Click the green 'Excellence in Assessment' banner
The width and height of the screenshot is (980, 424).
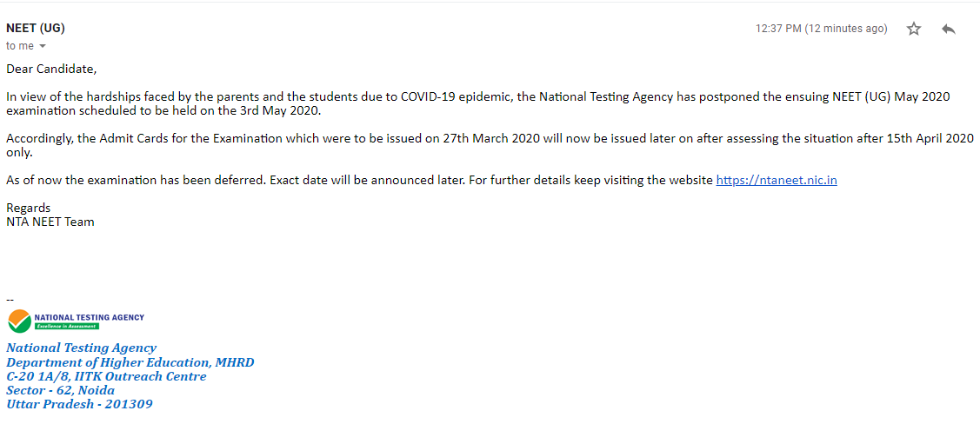[66, 326]
